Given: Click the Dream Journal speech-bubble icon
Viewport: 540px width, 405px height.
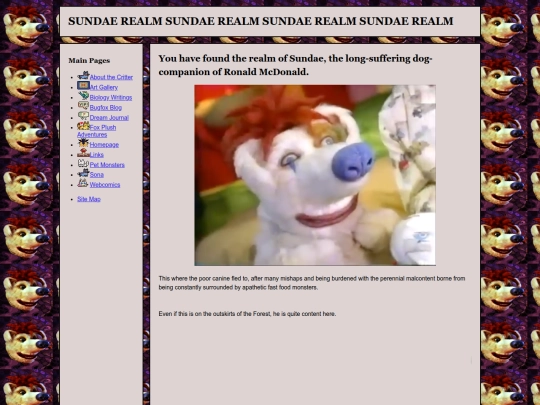Looking at the screenshot, I should click(83, 115).
